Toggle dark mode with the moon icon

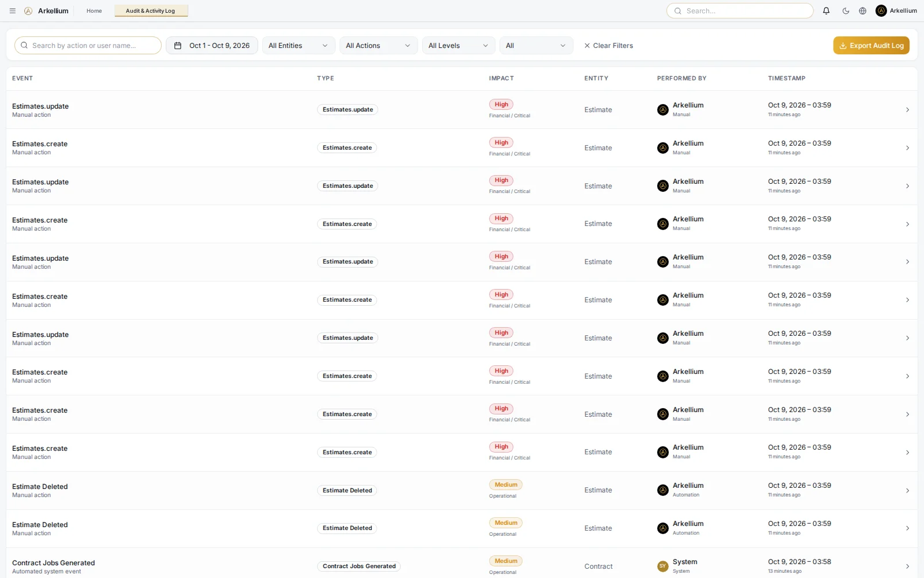click(846, 11)
